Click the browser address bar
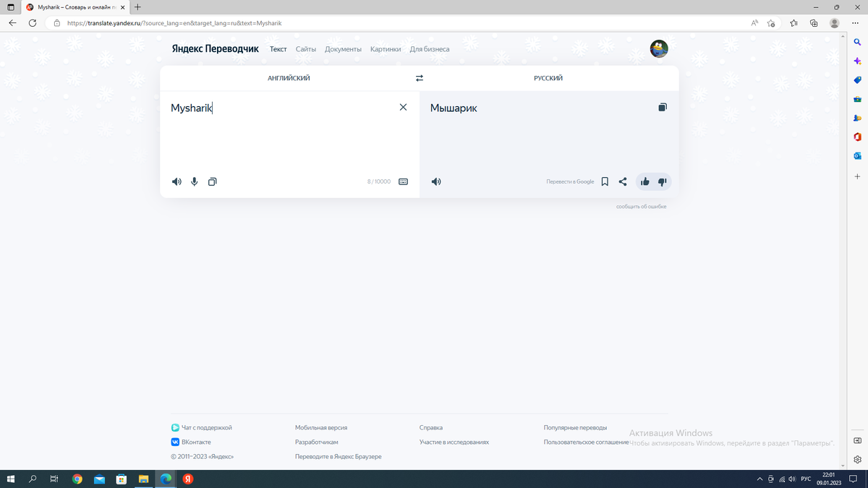The height and width of the screenshot is (488, 868). 398,23
